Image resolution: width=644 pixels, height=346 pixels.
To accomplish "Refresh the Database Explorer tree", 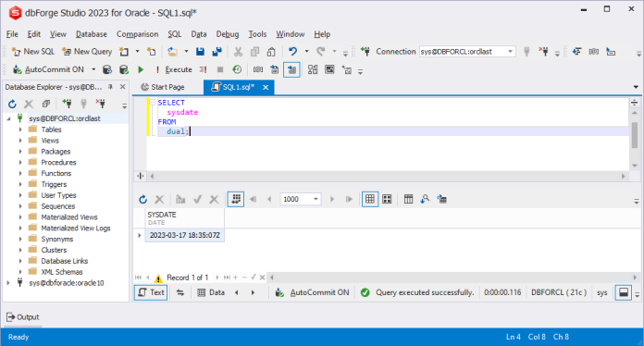I will [12, 104].
